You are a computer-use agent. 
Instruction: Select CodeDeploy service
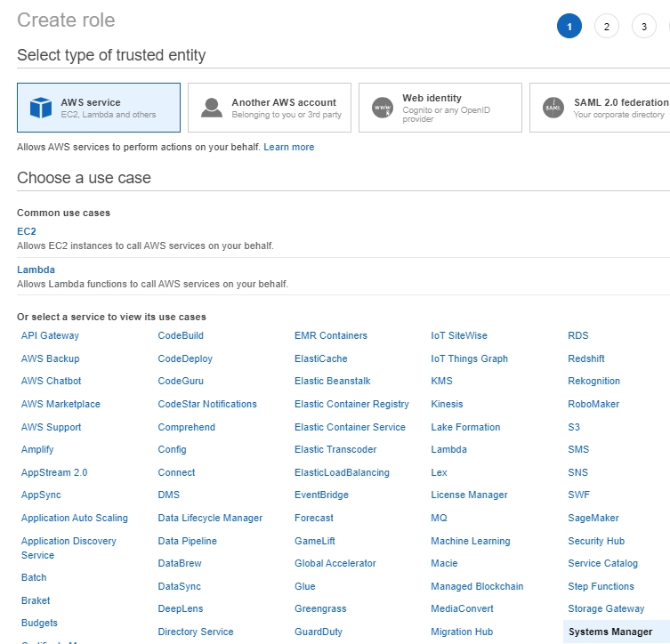(x=185, y=358)
